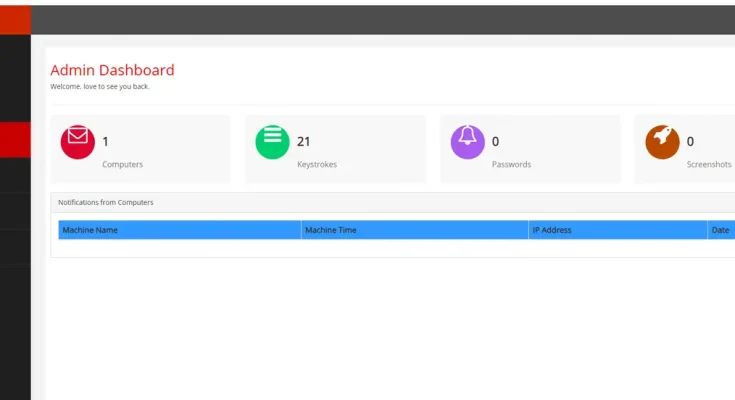Click the Admin Dashboard heading
Image resolution: width=735 pixels, height=400 pixels.
[112, 70]
